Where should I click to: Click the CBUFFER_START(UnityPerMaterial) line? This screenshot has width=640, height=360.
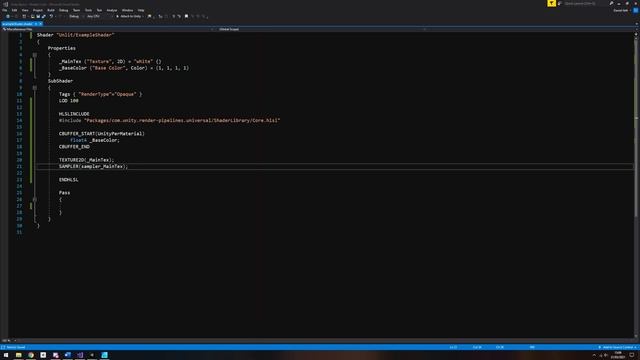coord(102,133)
